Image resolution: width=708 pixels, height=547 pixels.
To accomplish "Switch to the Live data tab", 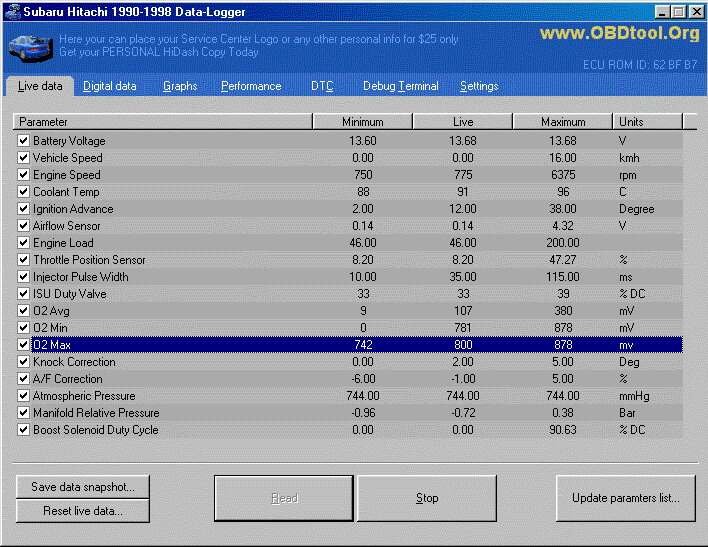I will (x=40, y=86).
